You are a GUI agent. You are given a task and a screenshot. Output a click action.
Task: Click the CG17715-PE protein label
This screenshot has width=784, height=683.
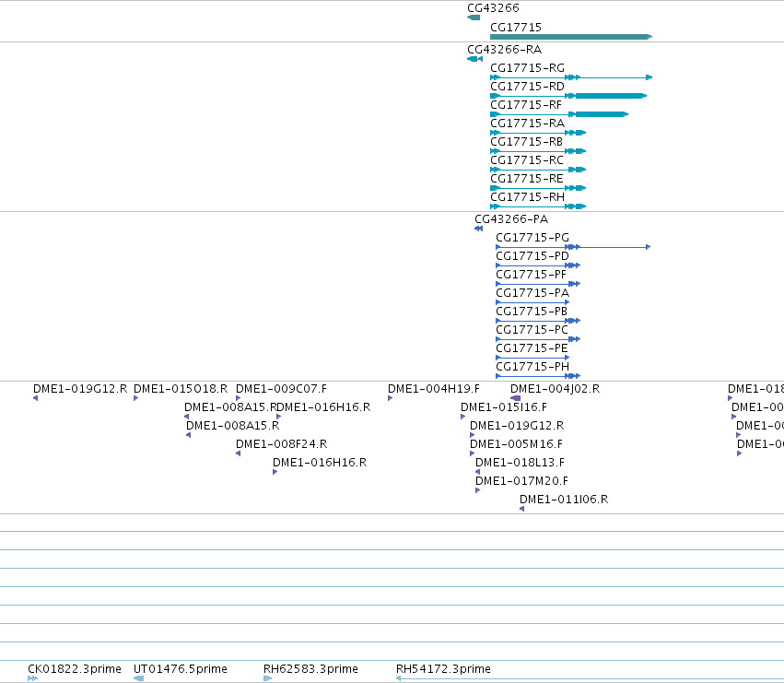pyautogui.click(x=532, y=348)
